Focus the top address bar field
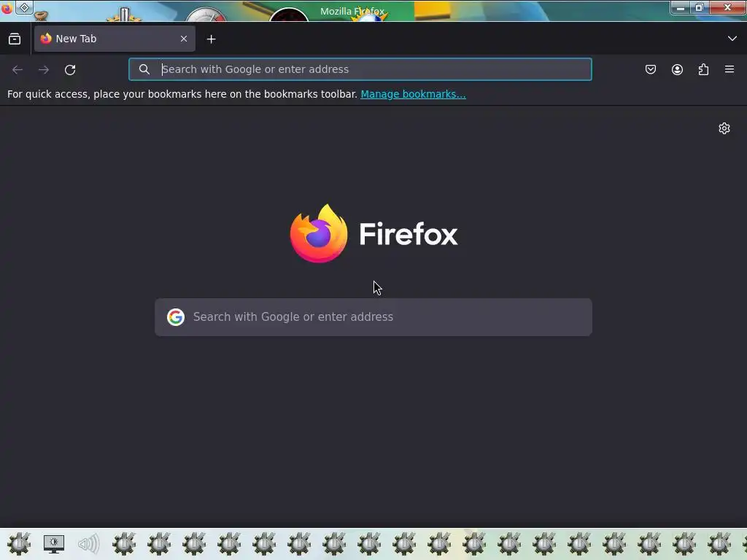 pos(360,69)
